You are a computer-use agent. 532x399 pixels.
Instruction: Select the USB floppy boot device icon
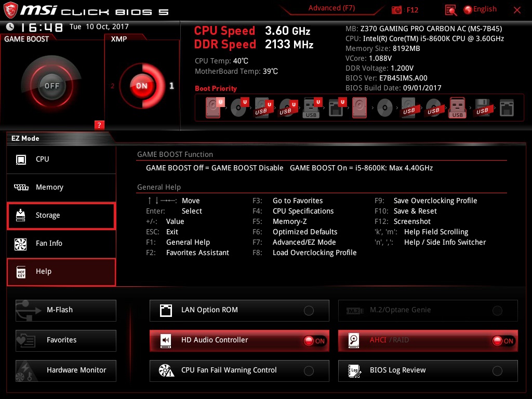482,108
